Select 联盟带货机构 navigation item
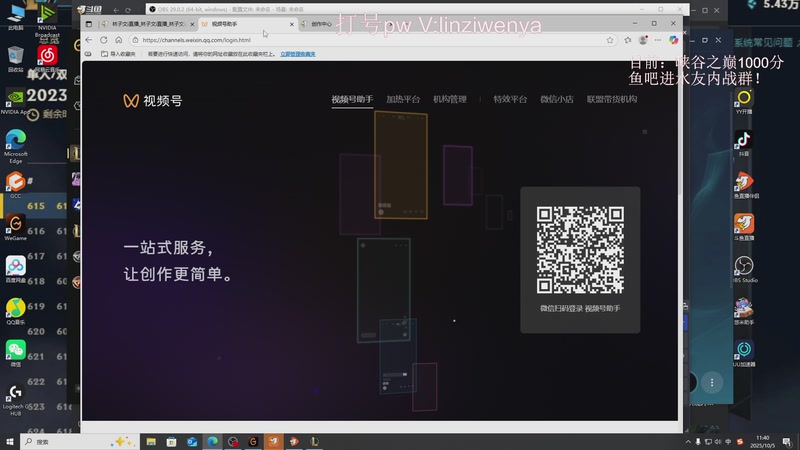This screenshot has width=800, height=450. point(612,99)
